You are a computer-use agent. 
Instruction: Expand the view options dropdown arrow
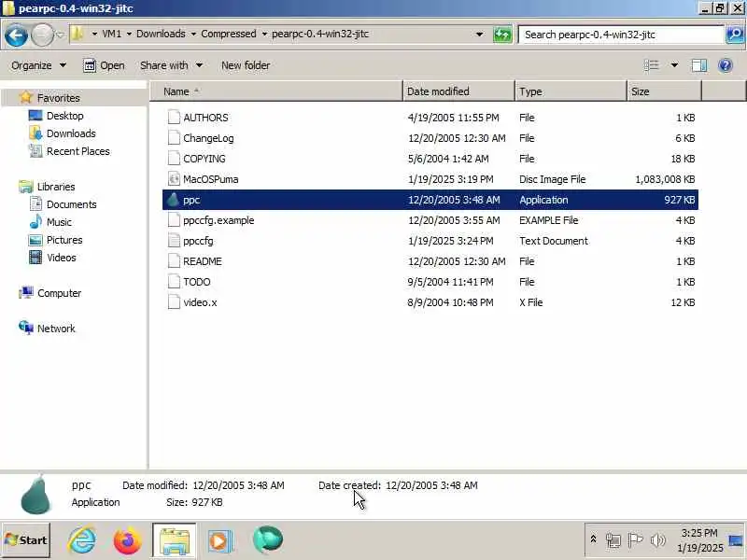(674, 65)
